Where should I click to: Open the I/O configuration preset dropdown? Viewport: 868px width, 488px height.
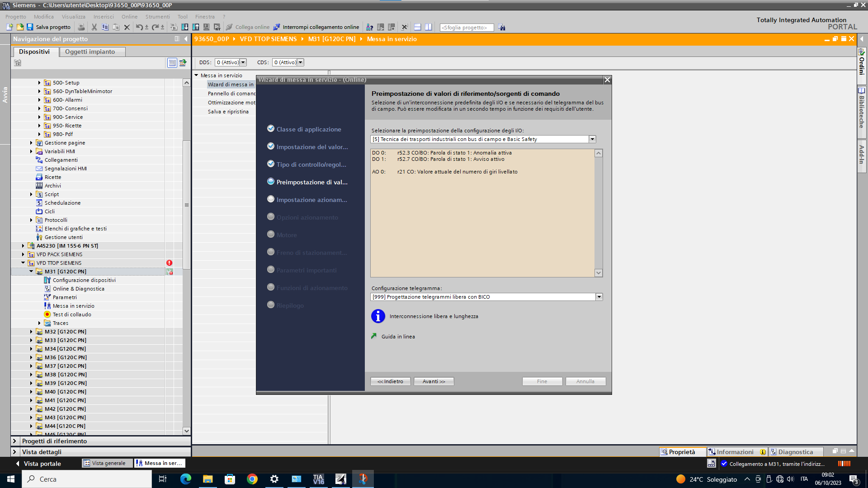592,139
